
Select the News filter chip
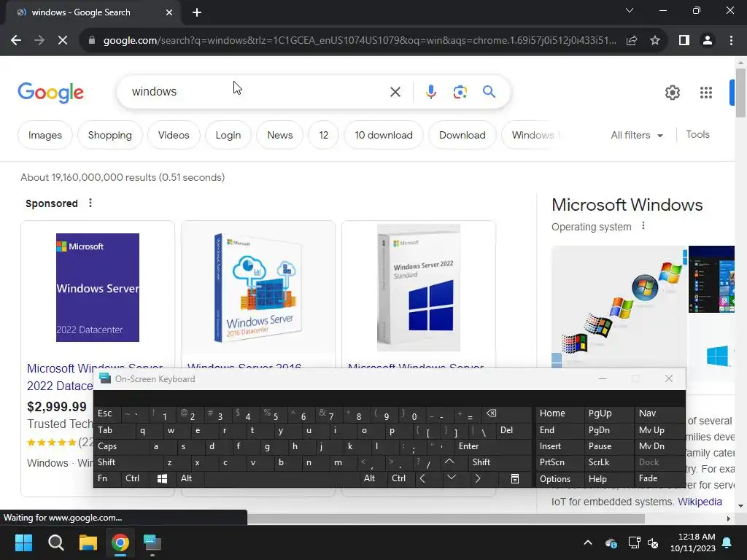tap(279, 135)
